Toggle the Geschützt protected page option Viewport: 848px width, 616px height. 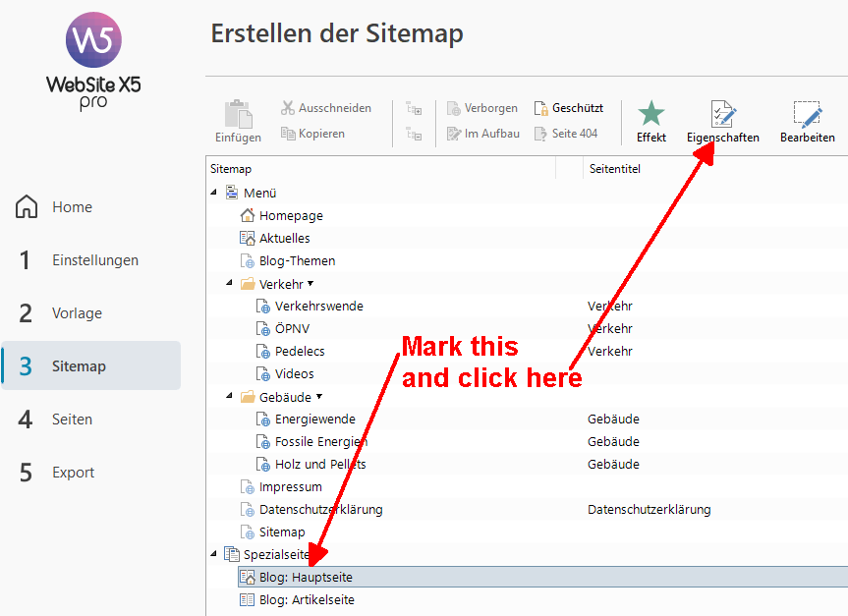568,108
